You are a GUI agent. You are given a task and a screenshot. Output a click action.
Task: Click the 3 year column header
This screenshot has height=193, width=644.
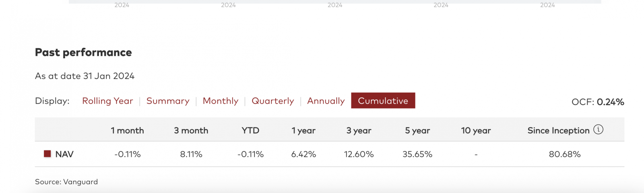pos(359,130)
